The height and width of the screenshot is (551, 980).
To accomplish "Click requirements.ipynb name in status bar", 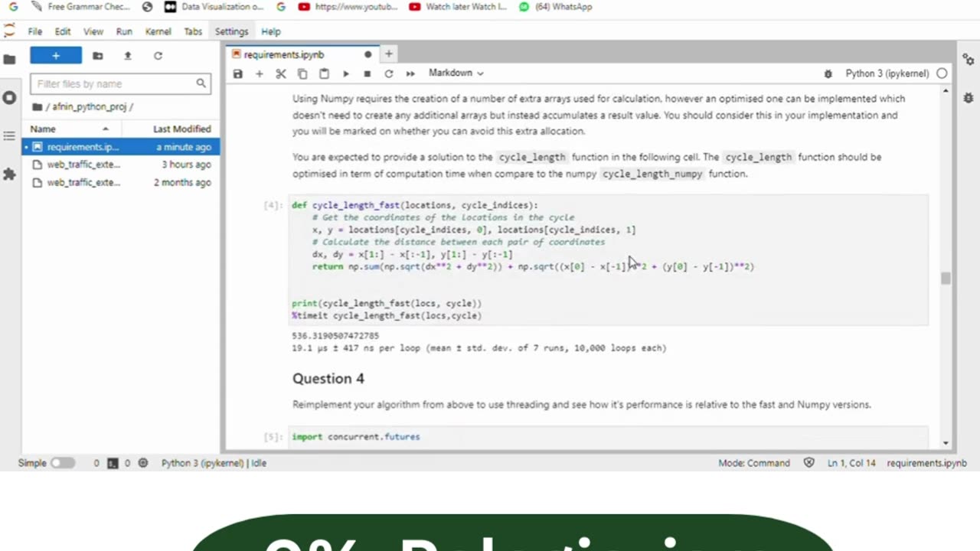I will (x=926, y=463).
